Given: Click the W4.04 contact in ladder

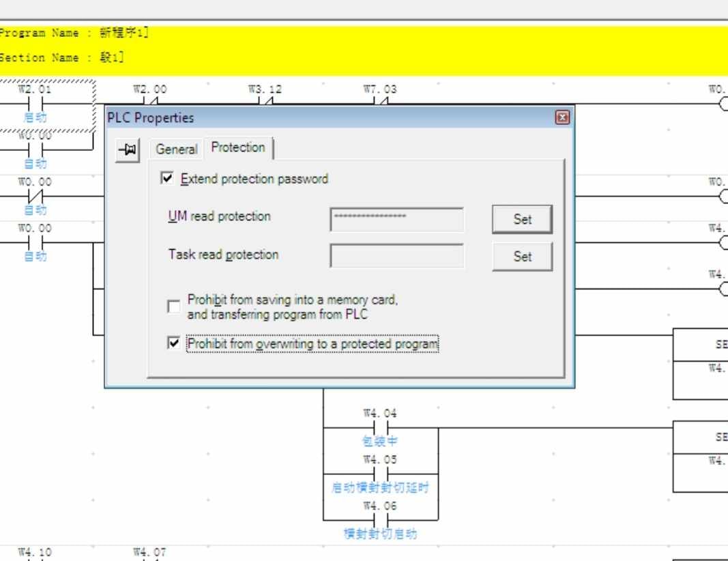Looking at the screenshot, I should point(380,427).
